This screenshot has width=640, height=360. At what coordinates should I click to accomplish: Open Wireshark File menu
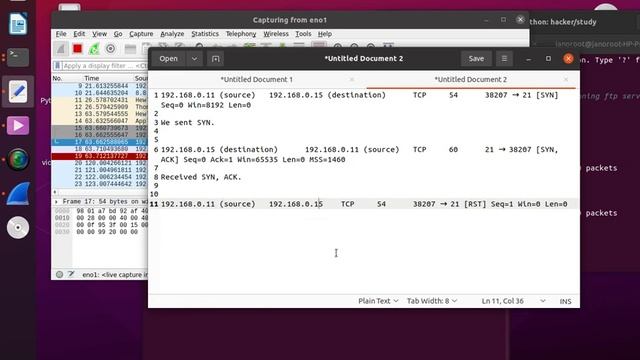pos(61,34)
